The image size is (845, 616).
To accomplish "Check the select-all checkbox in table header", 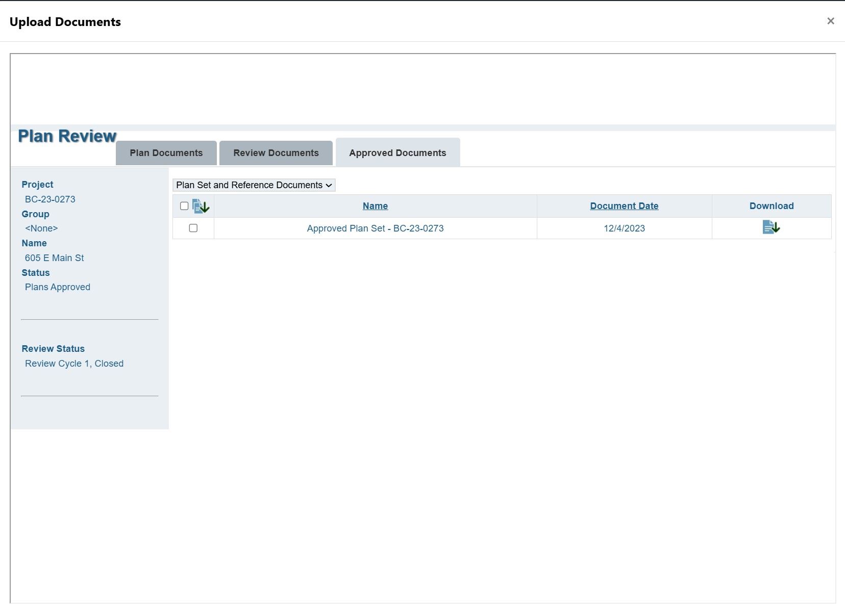I will coord(184,206).
